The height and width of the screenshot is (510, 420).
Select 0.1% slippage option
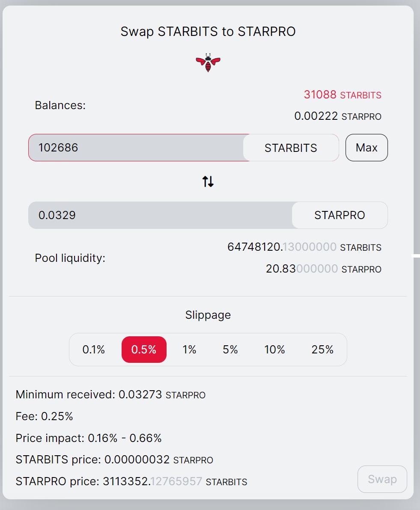point(93,350)
